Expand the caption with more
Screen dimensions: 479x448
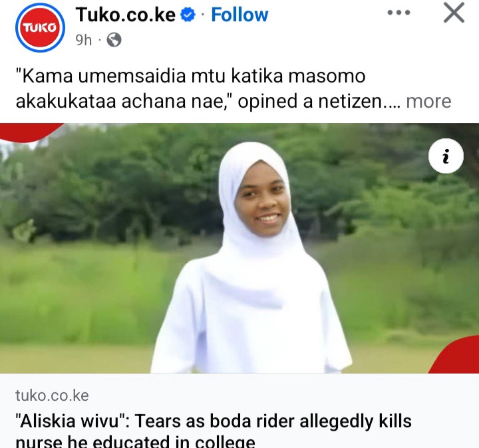[x=428, y=102]
